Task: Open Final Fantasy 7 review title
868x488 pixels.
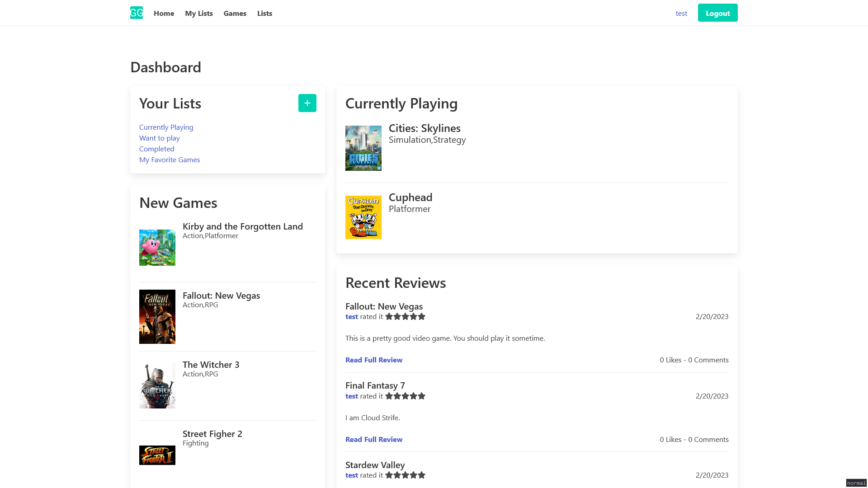Action: pos(375,385)
